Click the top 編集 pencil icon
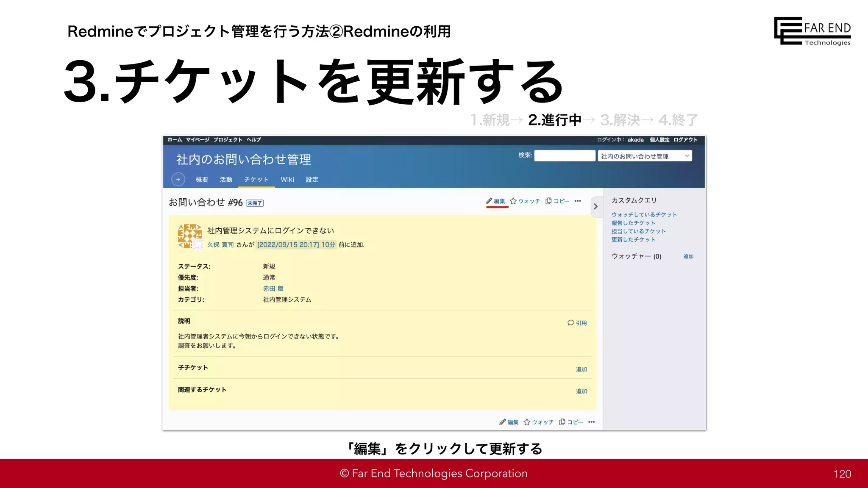The height and width of the screenshot is (488, 868). pyautogui.click(x=489, y=201)
